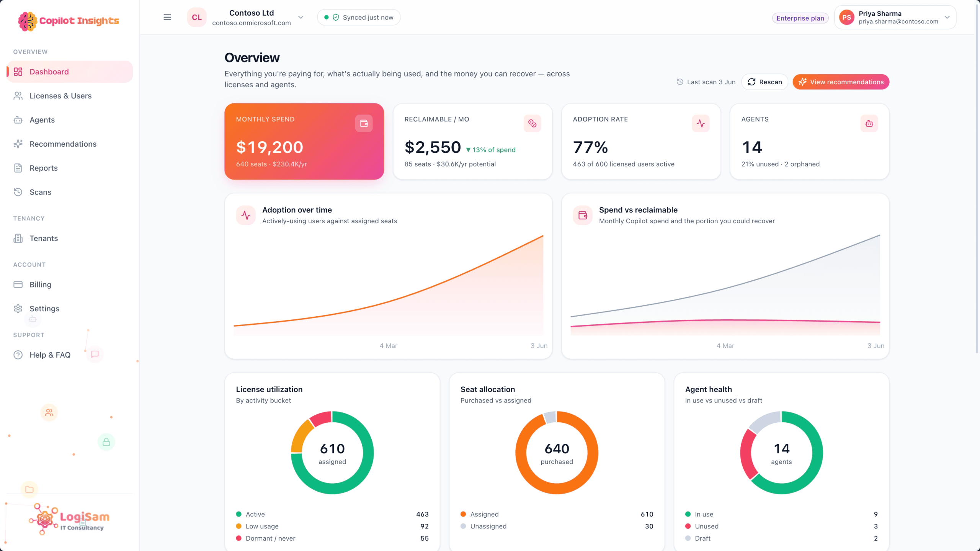Go to Billing page
980x551 pixels.
(x=70, y=284)
